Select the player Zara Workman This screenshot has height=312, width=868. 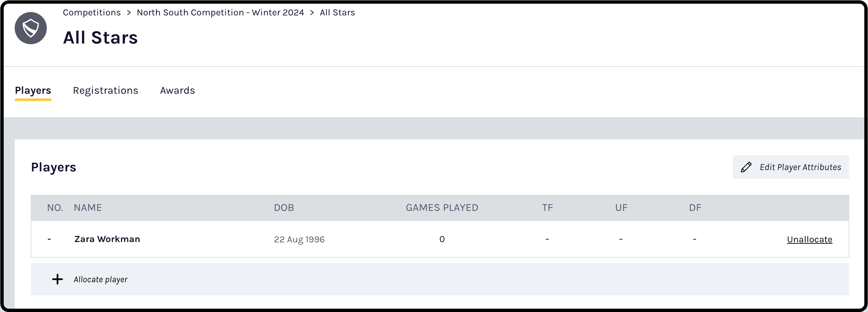(x=107, y=239)
